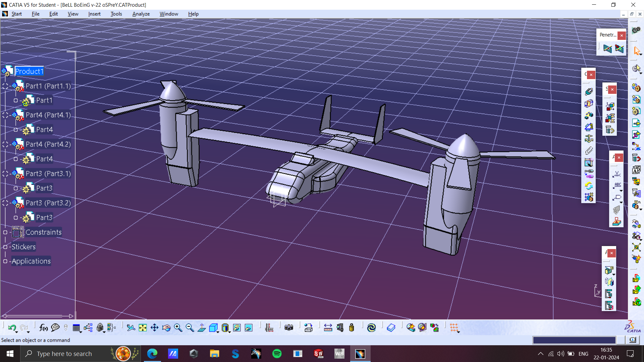Select the Measure Between tool
The image size is (644, 362).
click(x=328, y=327)
